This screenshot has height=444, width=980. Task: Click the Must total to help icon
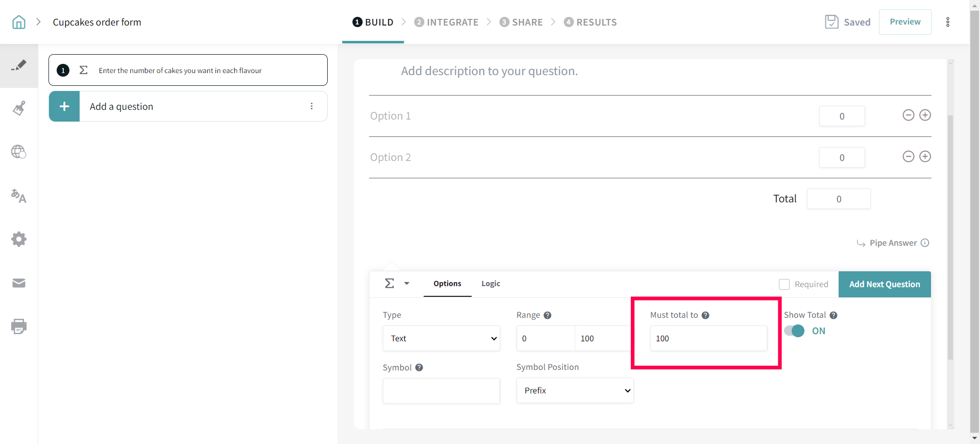(x=705, y=315)
